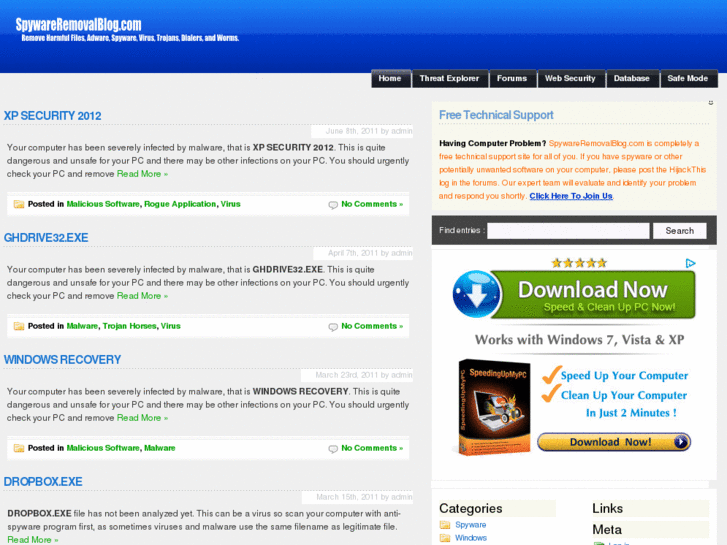The image size is (727, 545).
Task: Open the SpywareRemovalBlog.com site title
Action: [x=78, y=25]
